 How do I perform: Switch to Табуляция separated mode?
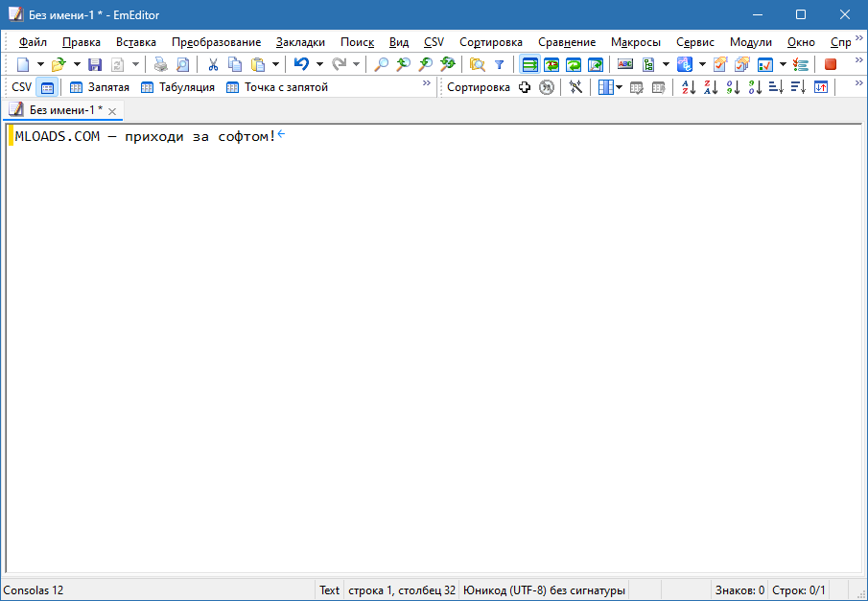click(x=178, y=87)
